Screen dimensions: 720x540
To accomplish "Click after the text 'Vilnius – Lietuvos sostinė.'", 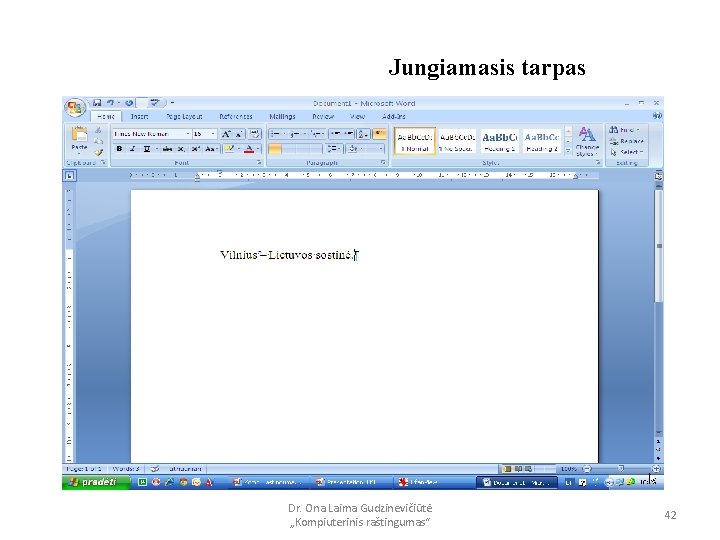I will [x=357, y=255].
